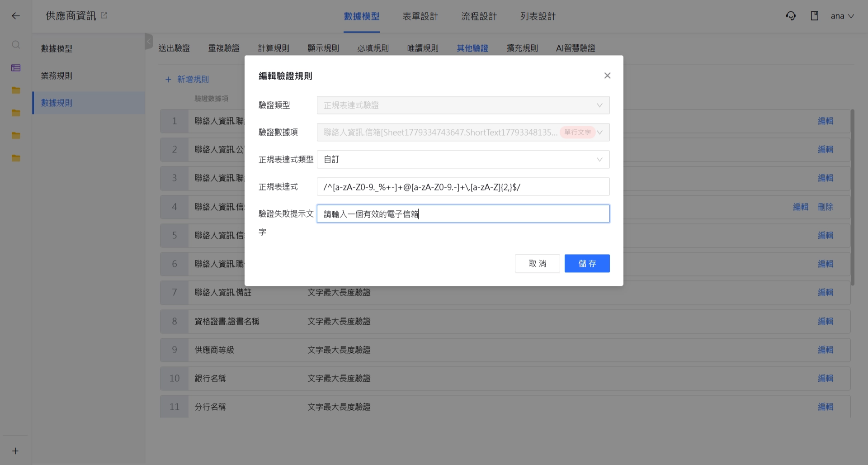
Task: Open the 正規表達式類型 dropdown showing 自訂
Action: tap(463, 159)
